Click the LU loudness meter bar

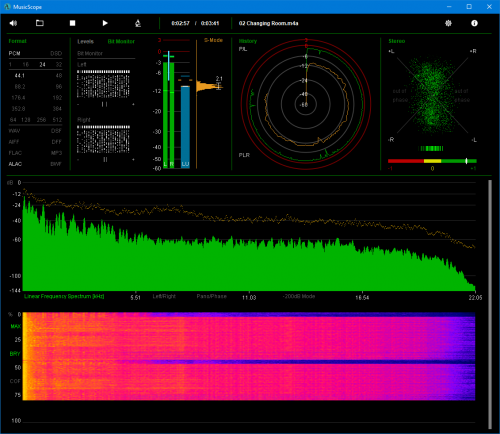click(185, 127)
